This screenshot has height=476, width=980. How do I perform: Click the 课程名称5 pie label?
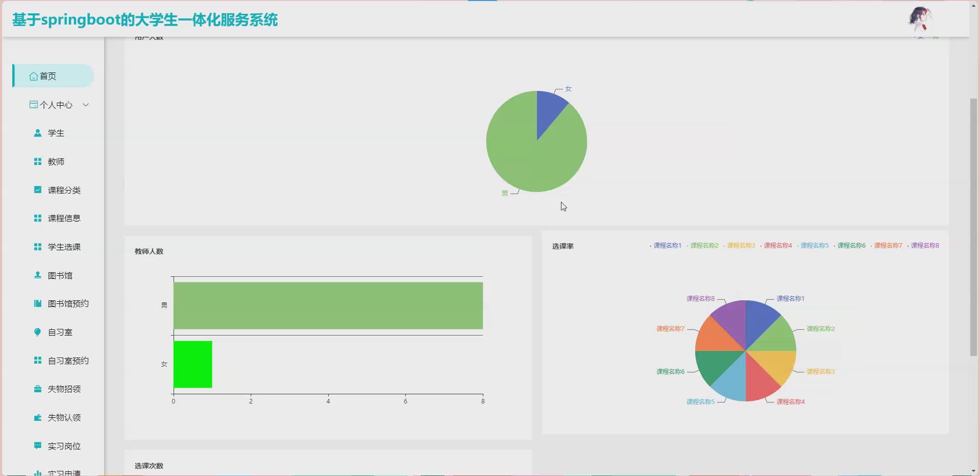700,402
